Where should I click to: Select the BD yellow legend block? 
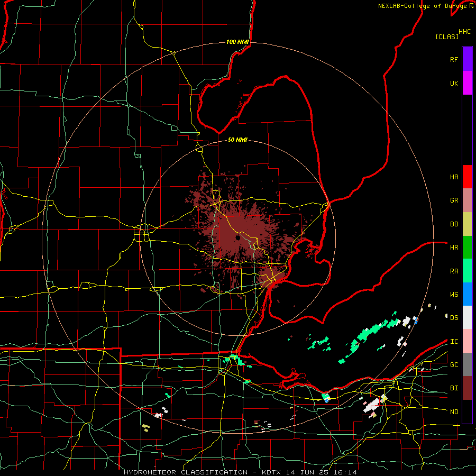(467, 224)
